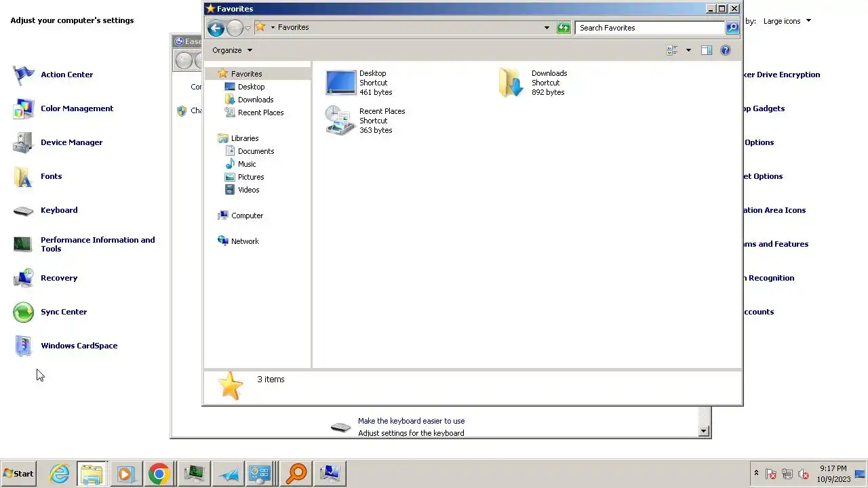Screen dimensions: 868x488
Task: Open the Organize menu
Action: pos(232,50)
